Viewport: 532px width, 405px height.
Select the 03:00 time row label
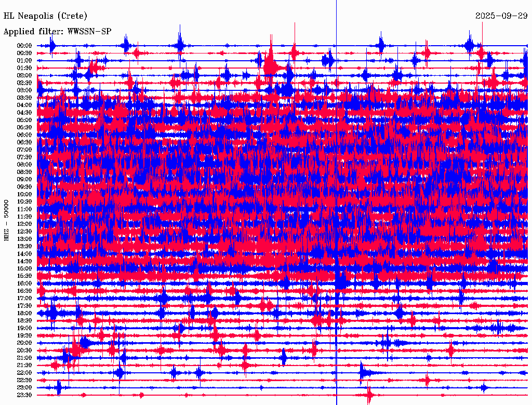pyautogui.click(x=24, y=90)
